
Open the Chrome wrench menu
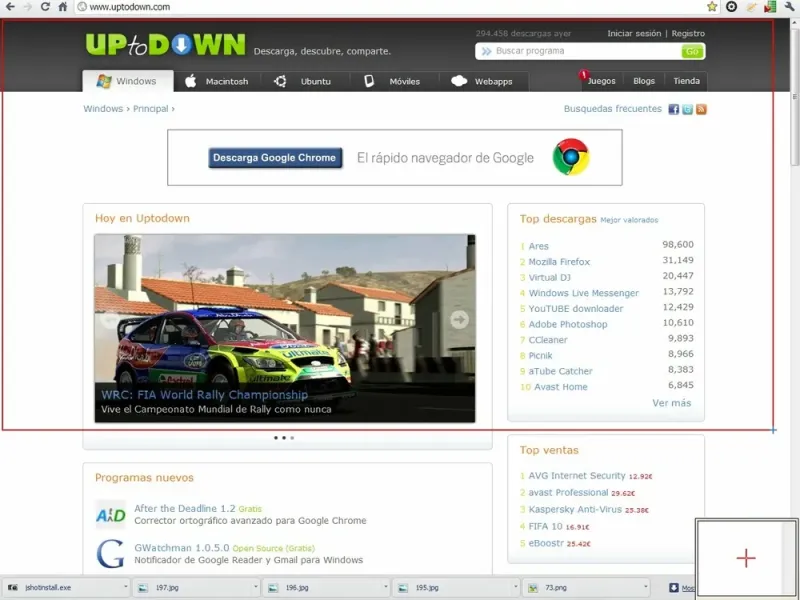pos(790,7)
